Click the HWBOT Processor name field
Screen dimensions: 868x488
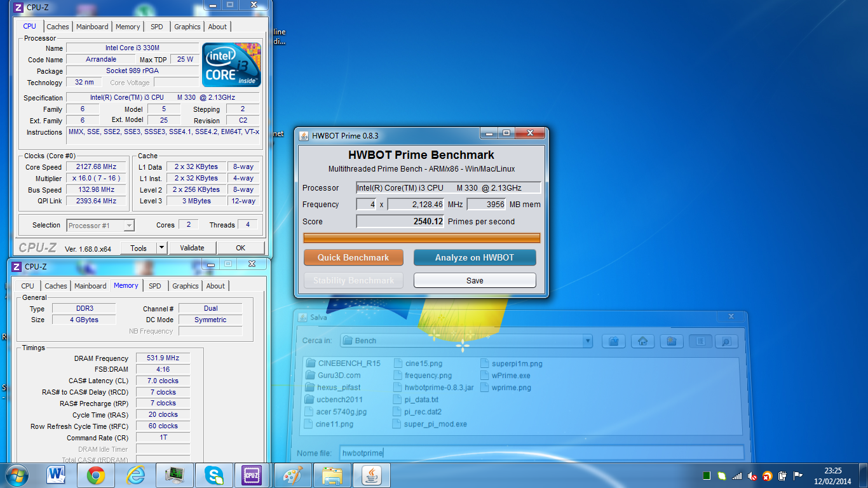pos(449,187)
